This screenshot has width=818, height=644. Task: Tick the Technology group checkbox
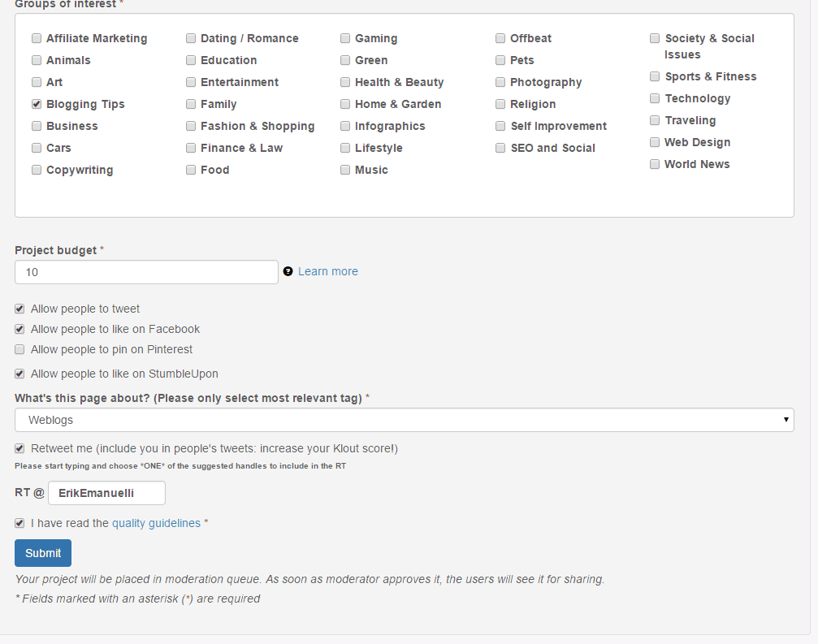[x=655, y=98]
